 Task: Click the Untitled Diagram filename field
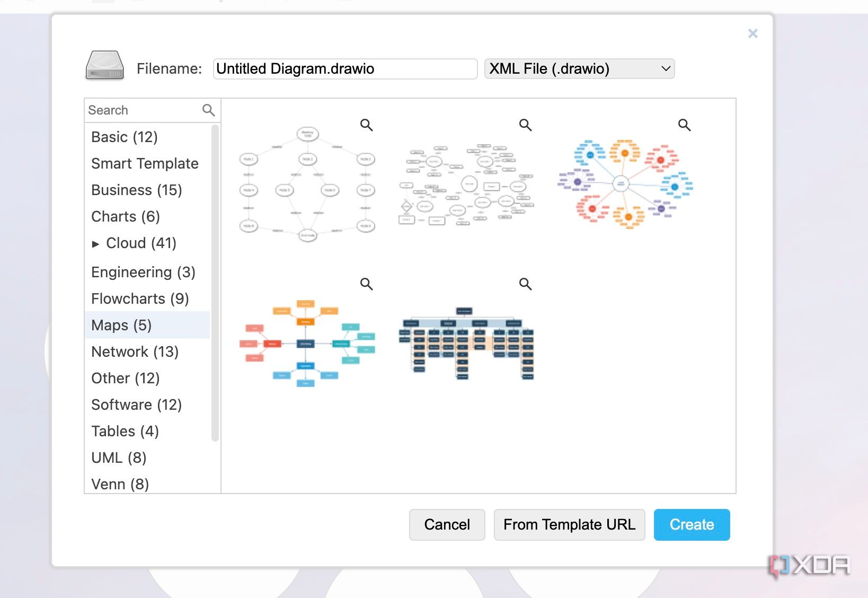344,68
